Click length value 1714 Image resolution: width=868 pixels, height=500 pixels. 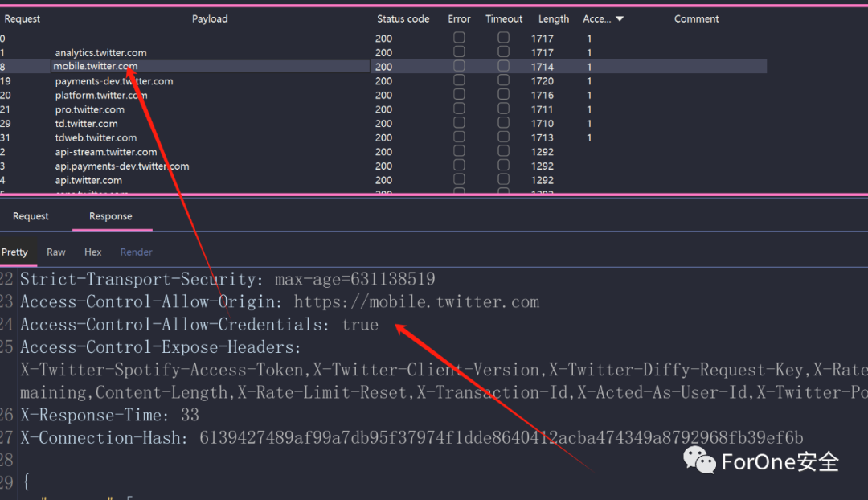542,67
